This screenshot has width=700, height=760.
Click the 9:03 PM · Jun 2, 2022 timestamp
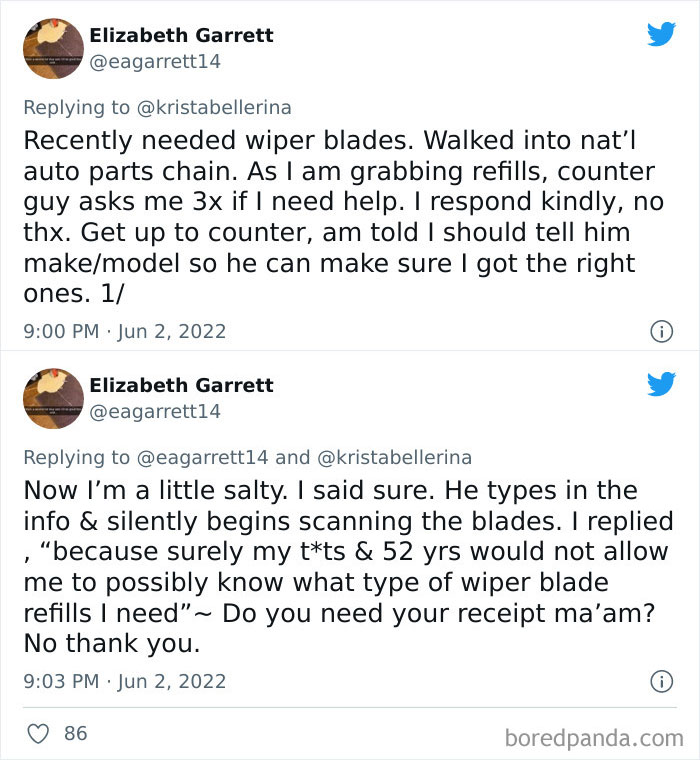[x=124, y=682]
